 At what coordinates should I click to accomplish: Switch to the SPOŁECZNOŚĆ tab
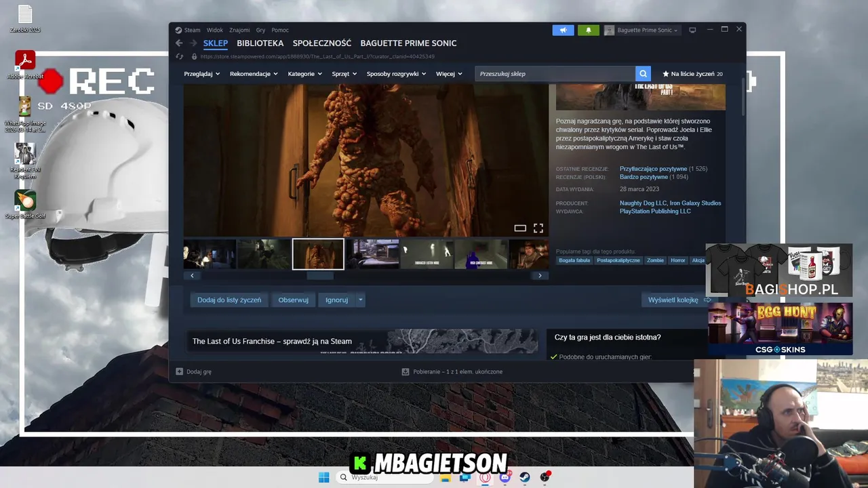tap(322, 43)
